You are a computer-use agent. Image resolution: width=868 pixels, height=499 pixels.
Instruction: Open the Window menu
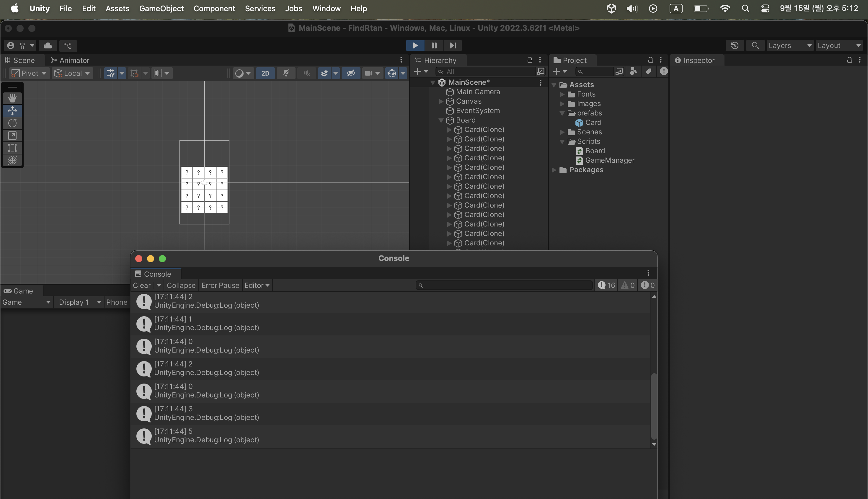coord(326,9)
